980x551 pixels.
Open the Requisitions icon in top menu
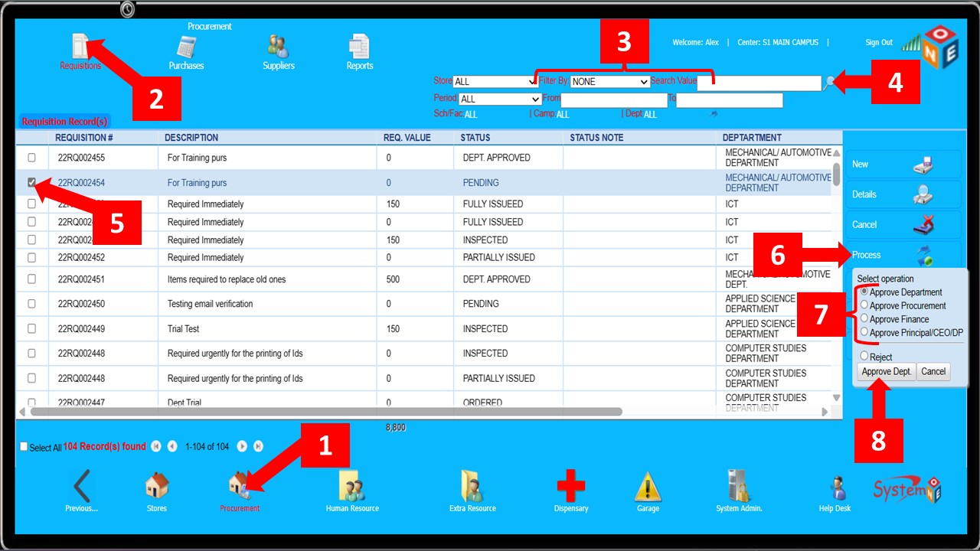(80, 47)
